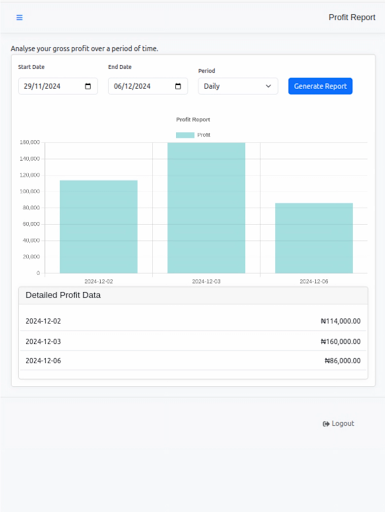Click the 2024-12-03 x-axis label
Screen dimensions: 385x512
click(x=206, y=281)
